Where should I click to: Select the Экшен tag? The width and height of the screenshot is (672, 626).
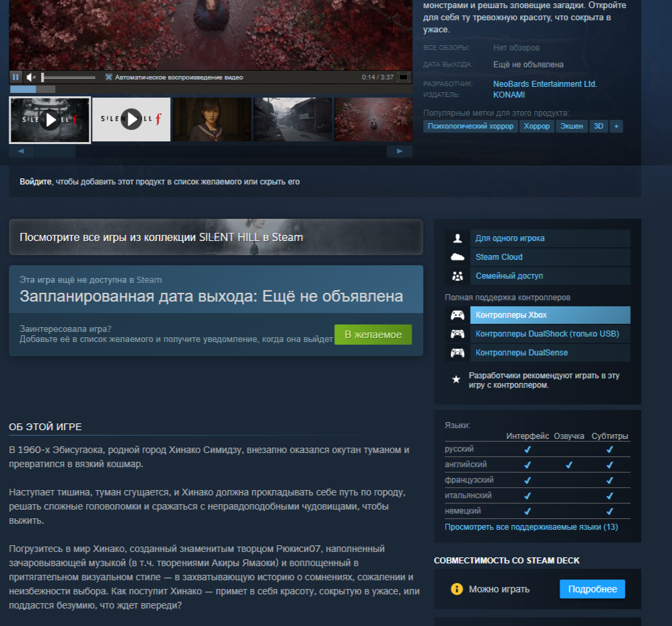[x=571, y=126]
